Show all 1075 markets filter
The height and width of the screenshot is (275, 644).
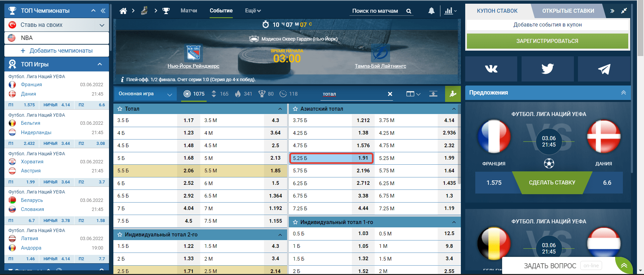pos(194,94)
